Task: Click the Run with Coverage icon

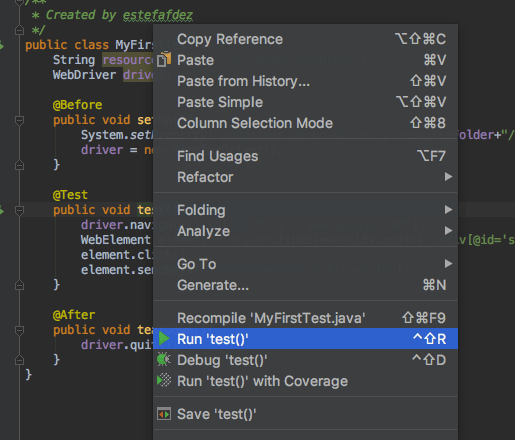Action: click(x=164, y=380)
